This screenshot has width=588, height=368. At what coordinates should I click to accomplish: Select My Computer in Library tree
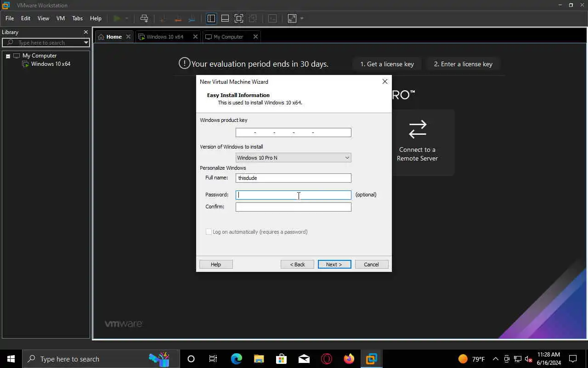[40, 56]
